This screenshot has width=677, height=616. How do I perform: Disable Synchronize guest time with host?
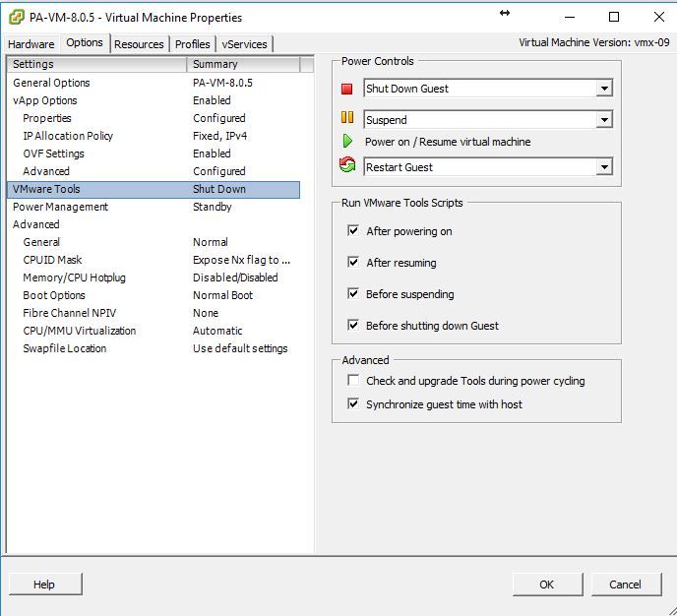[353, 403]
